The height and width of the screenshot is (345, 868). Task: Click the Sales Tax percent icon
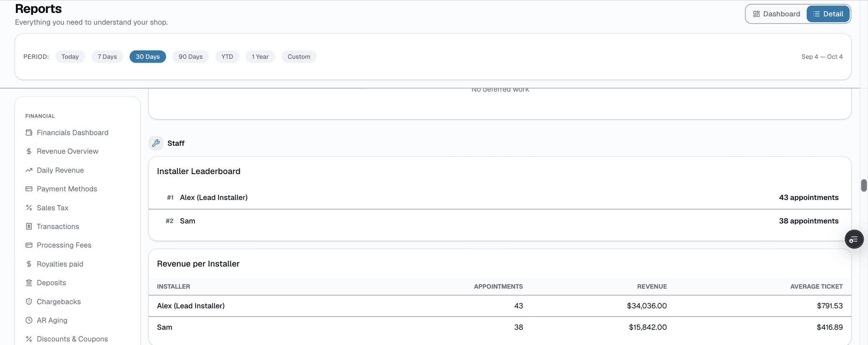pyautogui.click(x=29, y=208)
